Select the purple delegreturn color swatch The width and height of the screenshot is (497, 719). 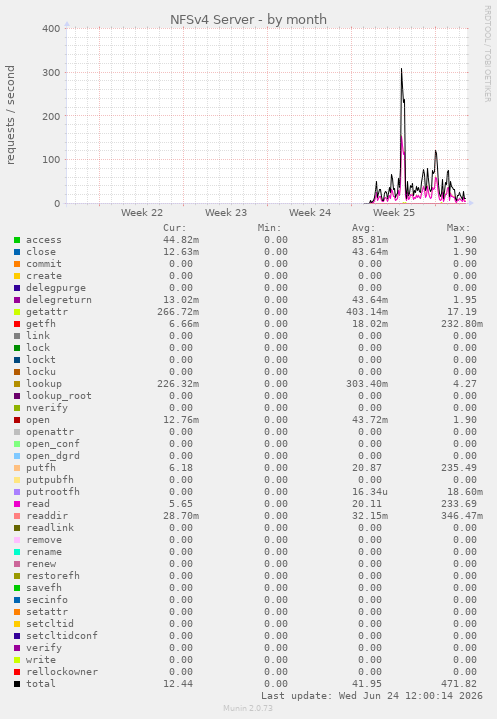coord(17,300)
